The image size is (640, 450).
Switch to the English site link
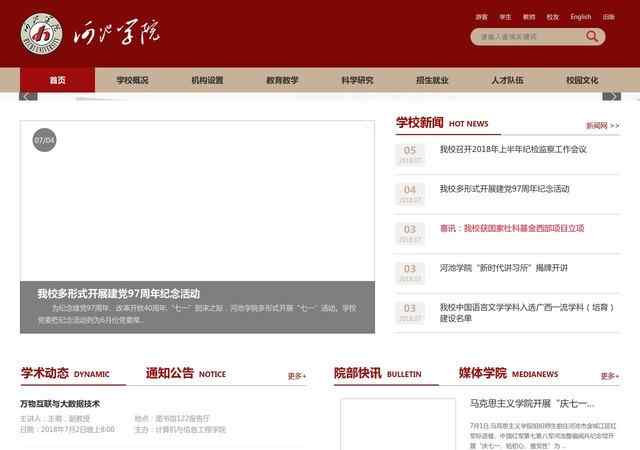[x=581, y=17]
